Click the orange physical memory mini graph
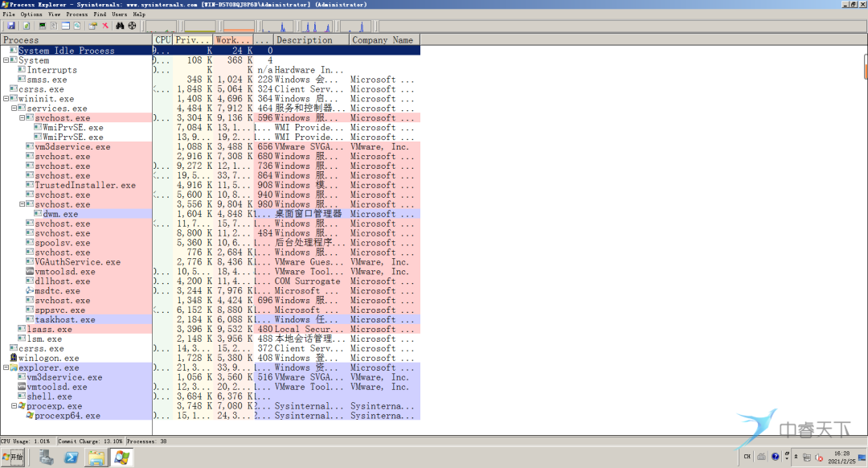Image resolution: width=868 pixels, height=468 pixels. tap(240, 26)
